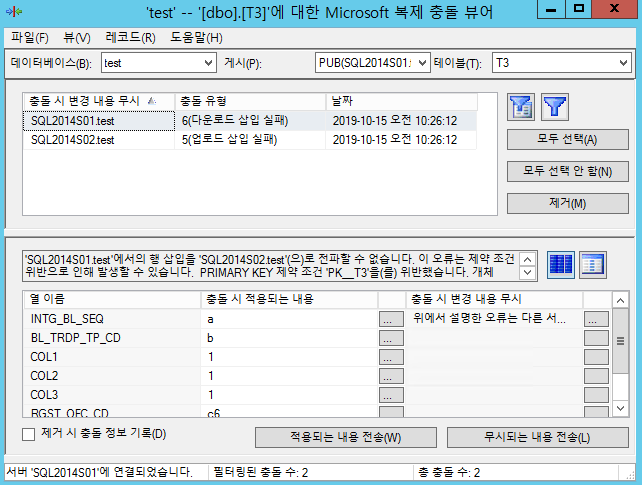This screenshot has width=642, height=485.
Task: Open the 레코드(R) menu
Action: point(130,38)
